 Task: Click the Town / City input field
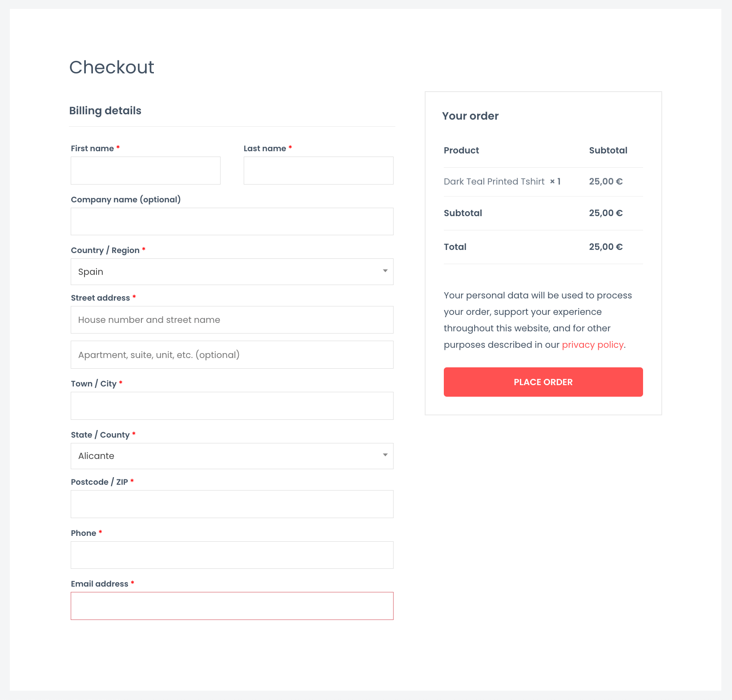coord(232,406)
